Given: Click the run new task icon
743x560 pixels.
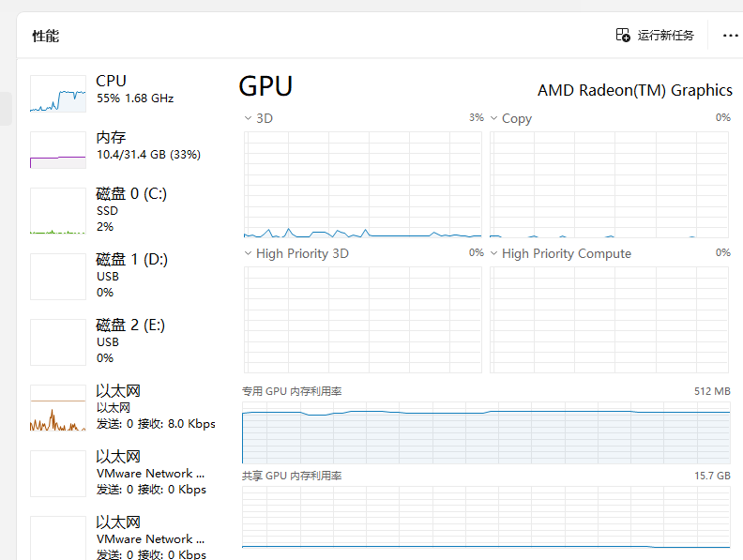Looking at the screenshot, I should 623,36.
